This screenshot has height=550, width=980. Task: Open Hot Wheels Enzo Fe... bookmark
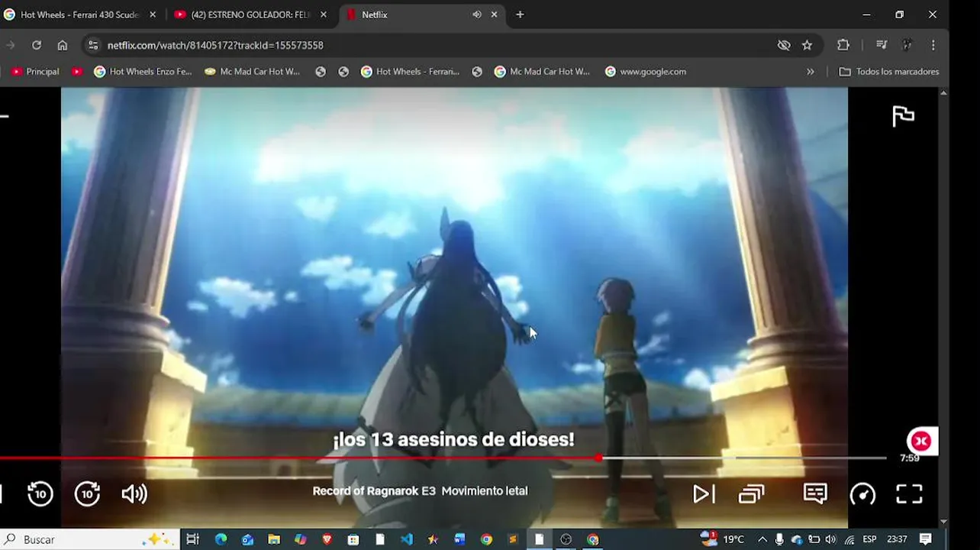pos(143,71)
